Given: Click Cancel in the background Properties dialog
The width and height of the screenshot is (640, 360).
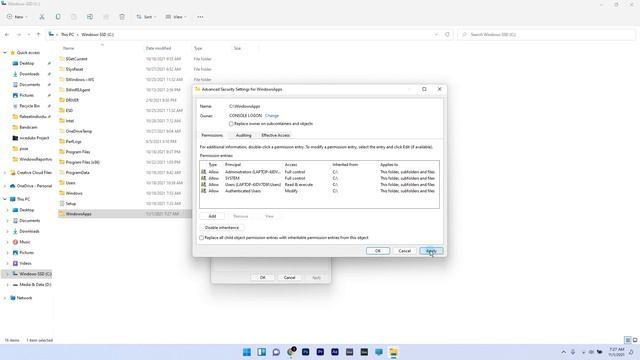Looking at the screenshot, I should click(289, 278).
